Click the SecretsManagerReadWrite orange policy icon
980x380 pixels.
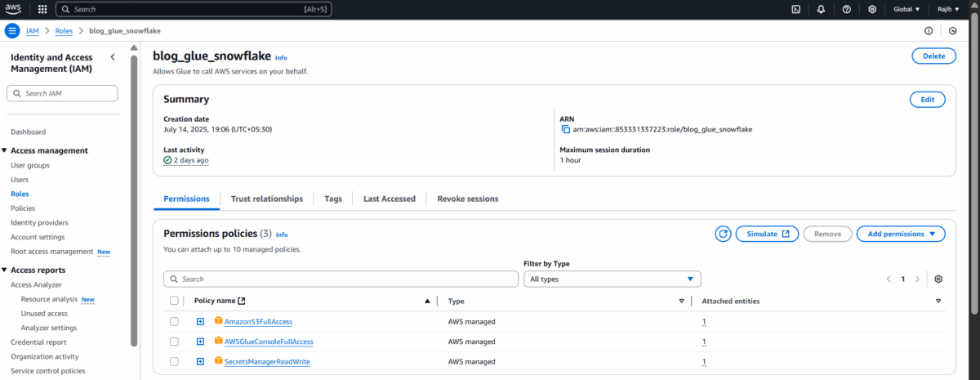click(218, 360)
